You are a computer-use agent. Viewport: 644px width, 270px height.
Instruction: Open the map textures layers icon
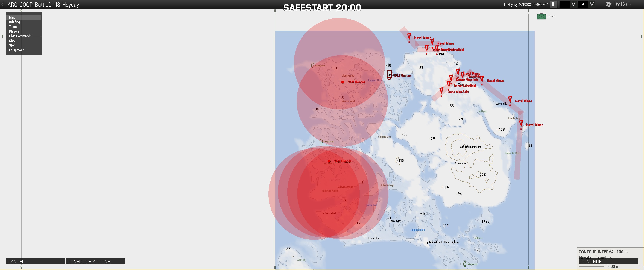(608, 4)
